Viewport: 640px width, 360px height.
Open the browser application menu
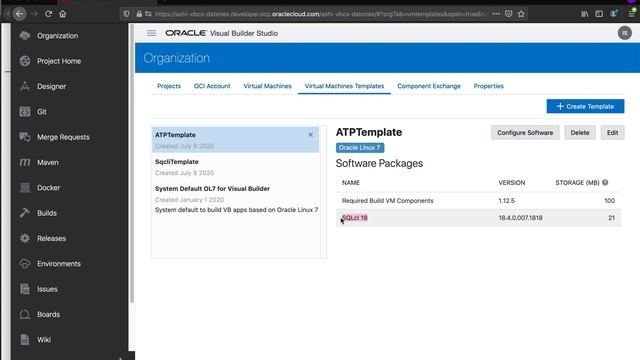(631, 14)
